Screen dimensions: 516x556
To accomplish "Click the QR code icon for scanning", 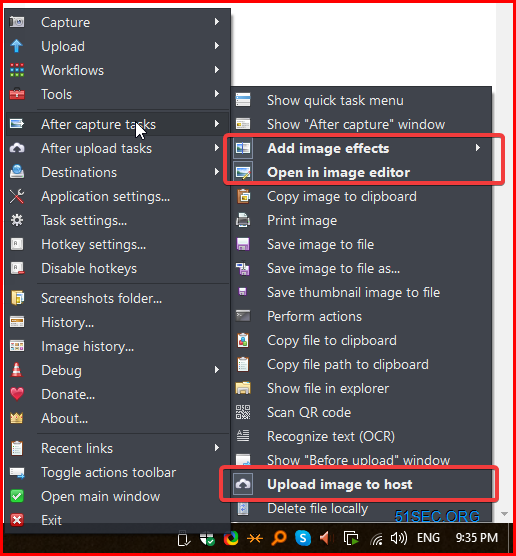I will pos(243,412).
